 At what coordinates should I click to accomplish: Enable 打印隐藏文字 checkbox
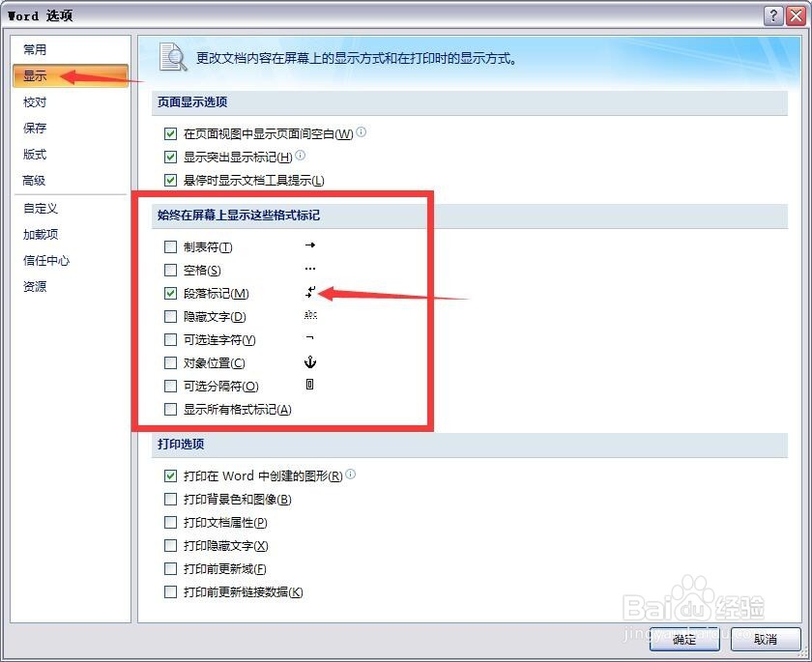click(170, 545)
